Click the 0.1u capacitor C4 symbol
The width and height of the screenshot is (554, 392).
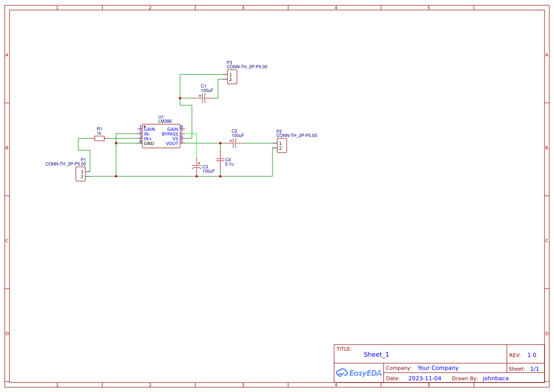pos(220,160)
